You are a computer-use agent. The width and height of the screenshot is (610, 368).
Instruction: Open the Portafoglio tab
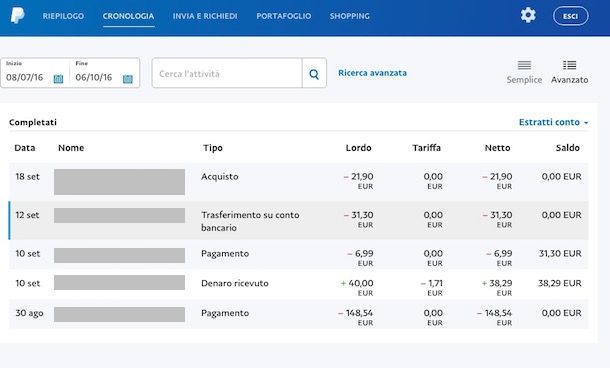[284, 16]
